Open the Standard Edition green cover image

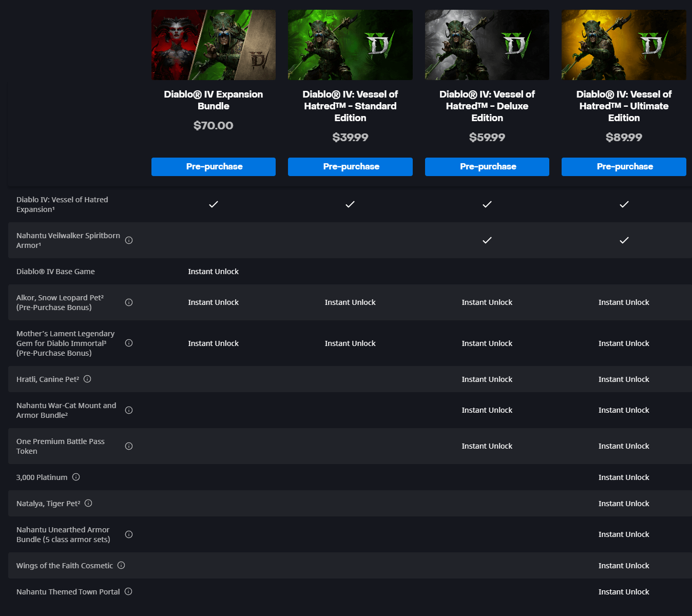(x=350, y=45)
